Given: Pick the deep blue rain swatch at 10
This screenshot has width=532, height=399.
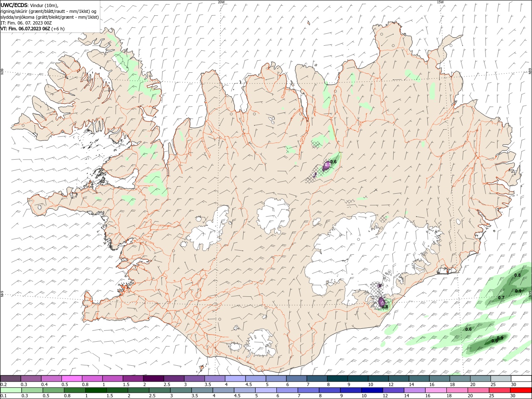Looking at the screenshot, I should click(372, 390).
